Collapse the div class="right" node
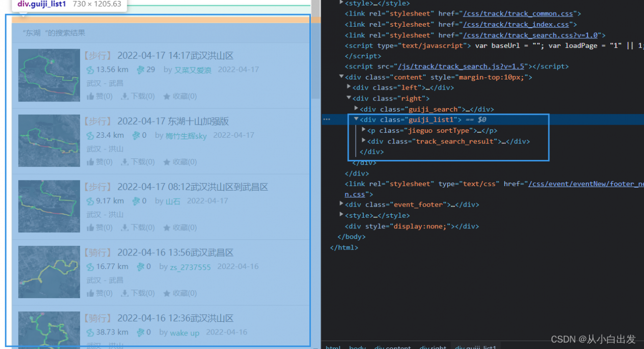The width and height of the screenshot is (644, 349). point(349,98)
